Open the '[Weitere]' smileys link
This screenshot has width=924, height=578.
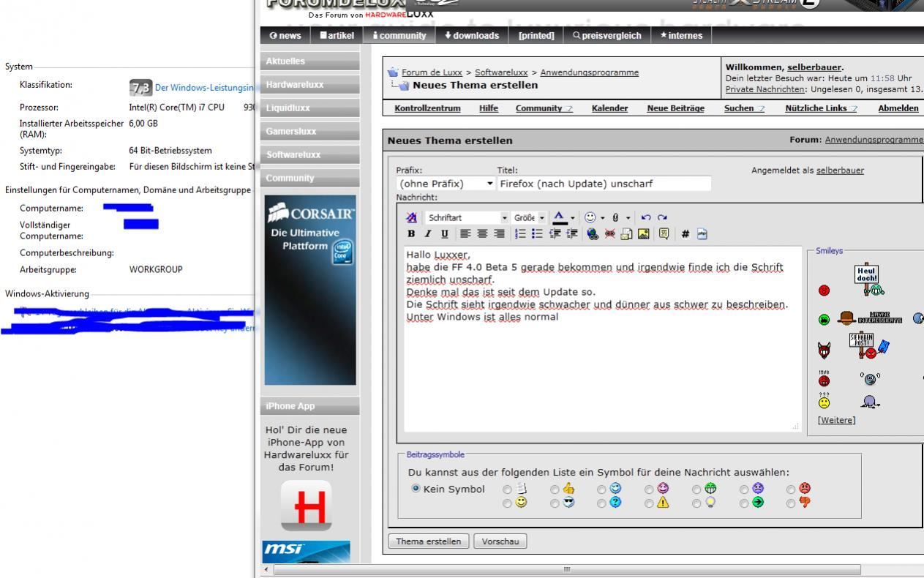[x=835, y=420]
